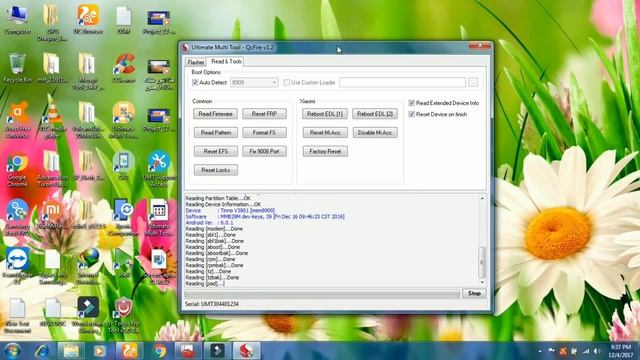
Task: Open Wondershare Filmora desktop shortcut
Action: [88, 315]
